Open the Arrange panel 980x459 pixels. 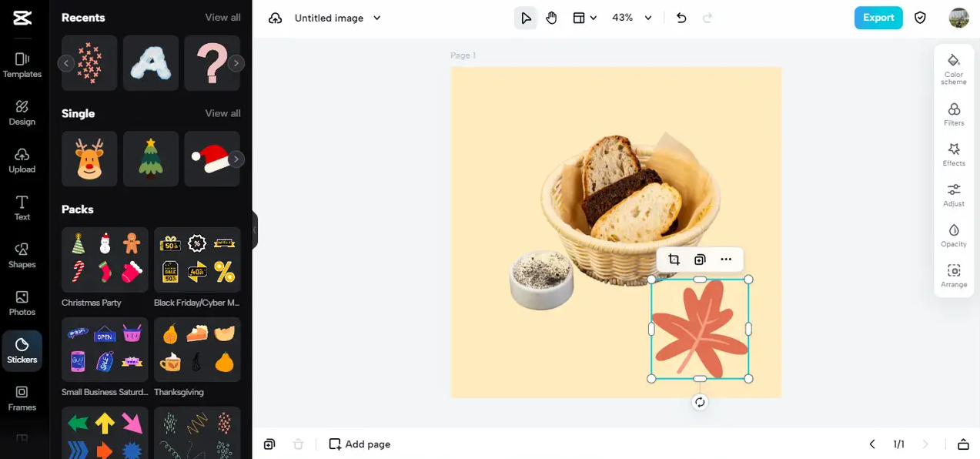[954, 276]
